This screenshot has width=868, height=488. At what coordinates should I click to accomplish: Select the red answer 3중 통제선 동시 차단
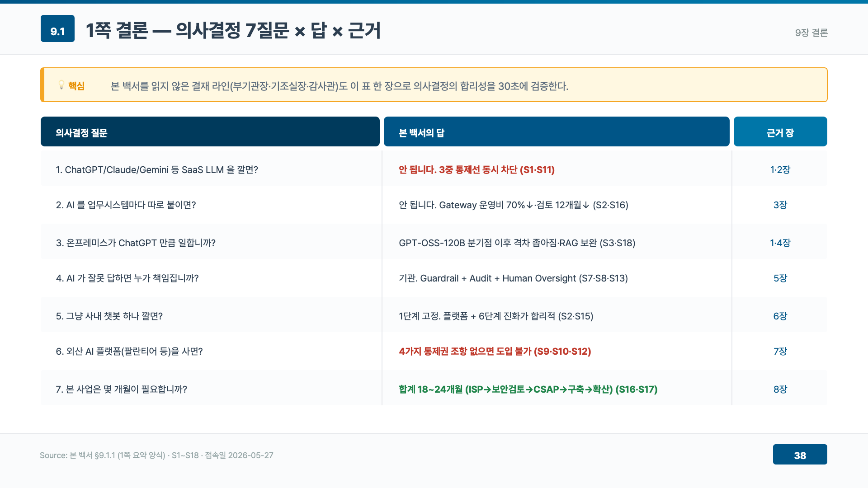coord(476,170)
